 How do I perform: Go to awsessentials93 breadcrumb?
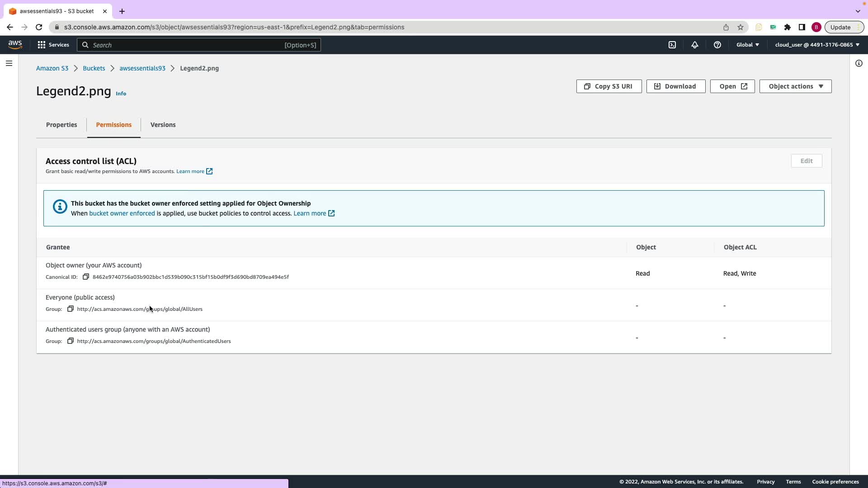coord(142,68)
